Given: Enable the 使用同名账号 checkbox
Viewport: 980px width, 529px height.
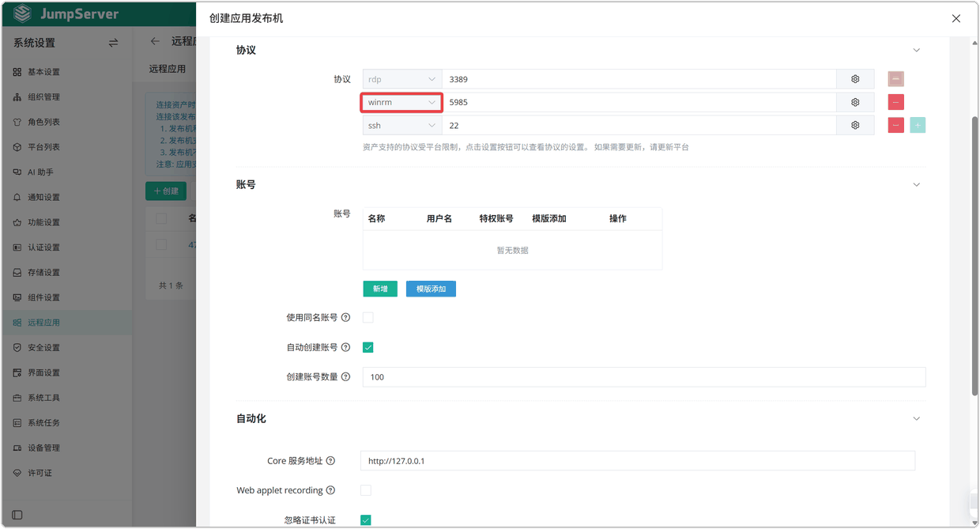Looking at the screenshot, I should 367,318.
